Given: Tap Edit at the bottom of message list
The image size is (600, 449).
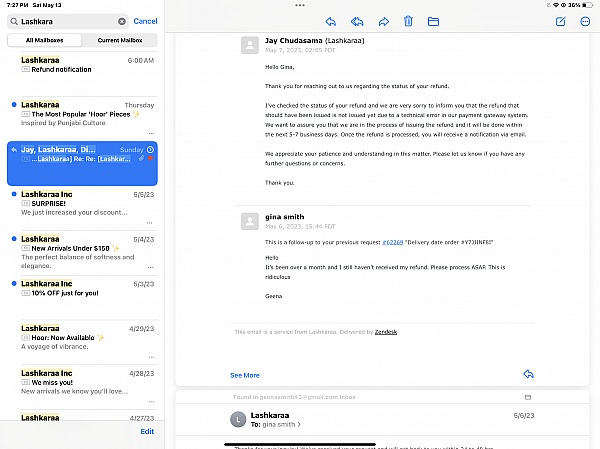Looking at the screenshot, I should (147, 431).
